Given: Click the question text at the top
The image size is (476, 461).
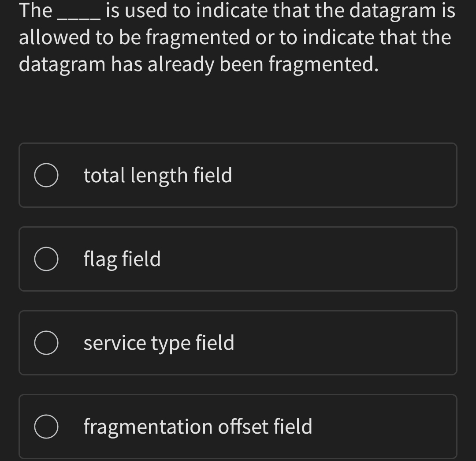Looking at the screenshot, I should [236, 37].
